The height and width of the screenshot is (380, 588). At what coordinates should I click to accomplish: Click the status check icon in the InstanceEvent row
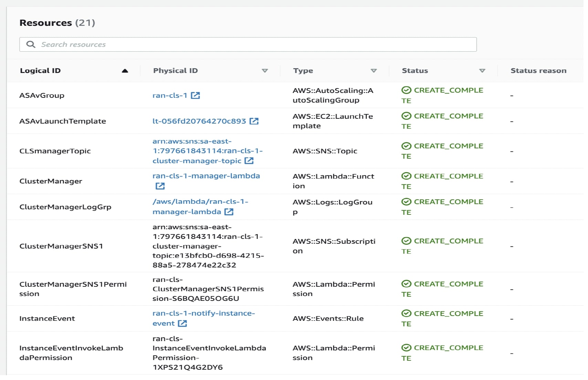point(406,314)
